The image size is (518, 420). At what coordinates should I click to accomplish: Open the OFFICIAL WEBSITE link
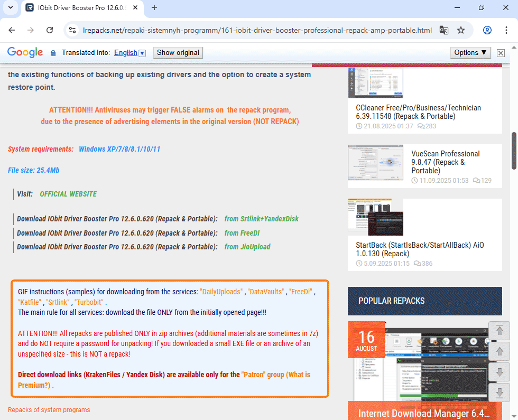point(68,194)
